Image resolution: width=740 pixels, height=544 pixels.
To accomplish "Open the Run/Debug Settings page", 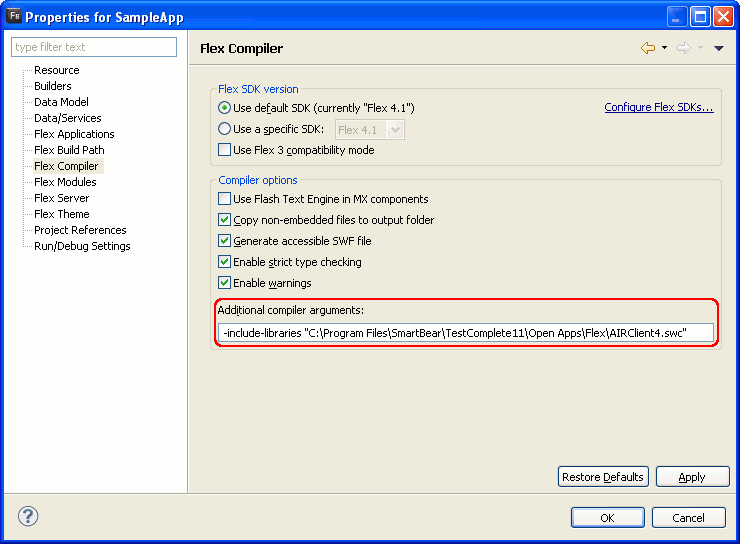I will (x=82, y=246).
